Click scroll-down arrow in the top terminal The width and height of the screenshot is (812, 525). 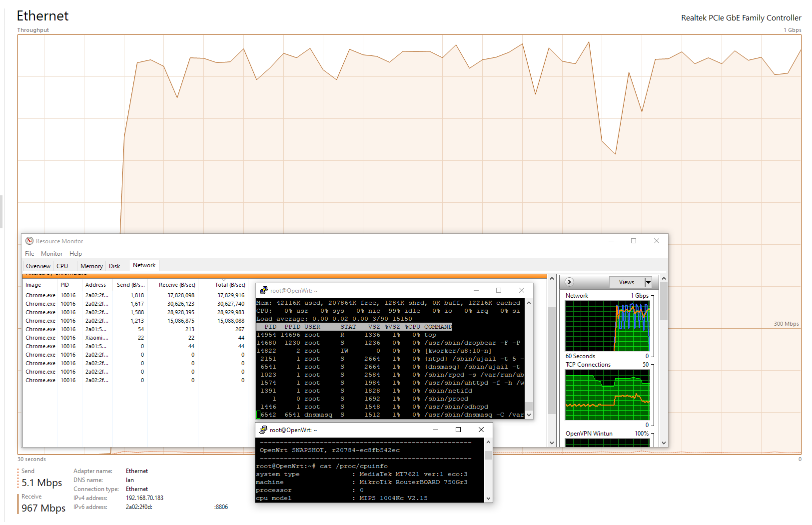coord(529,415)
